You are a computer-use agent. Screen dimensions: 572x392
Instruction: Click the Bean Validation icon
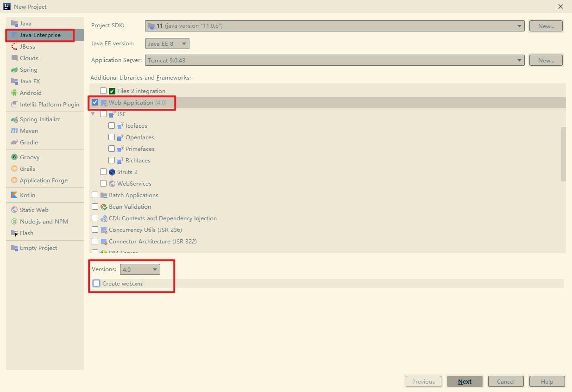[104, 206]
